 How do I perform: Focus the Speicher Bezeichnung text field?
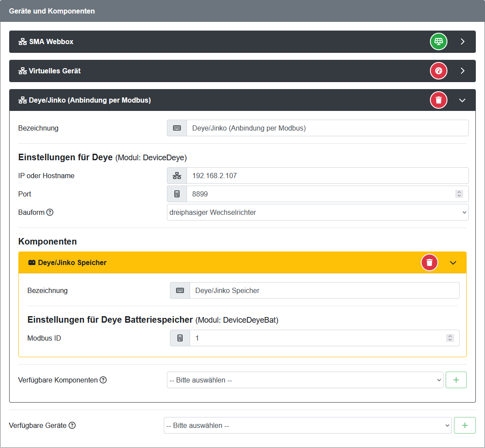tap(325, 290)
